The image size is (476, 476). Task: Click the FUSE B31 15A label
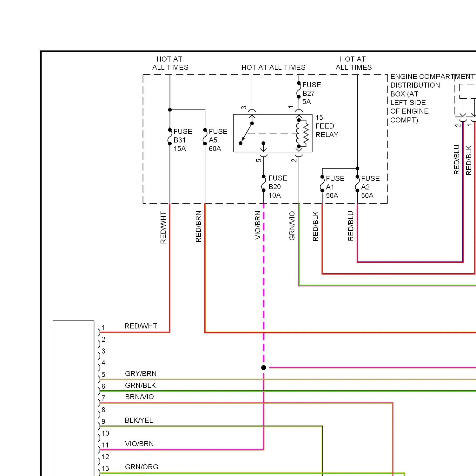click(183, 140)
